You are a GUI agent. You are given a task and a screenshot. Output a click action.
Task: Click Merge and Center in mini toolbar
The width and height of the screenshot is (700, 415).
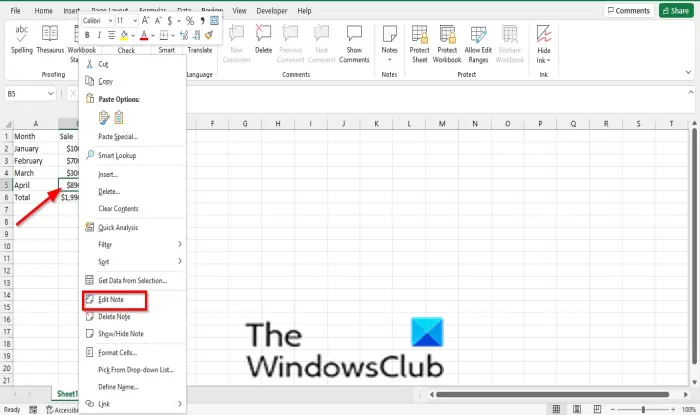pos(214,21)
